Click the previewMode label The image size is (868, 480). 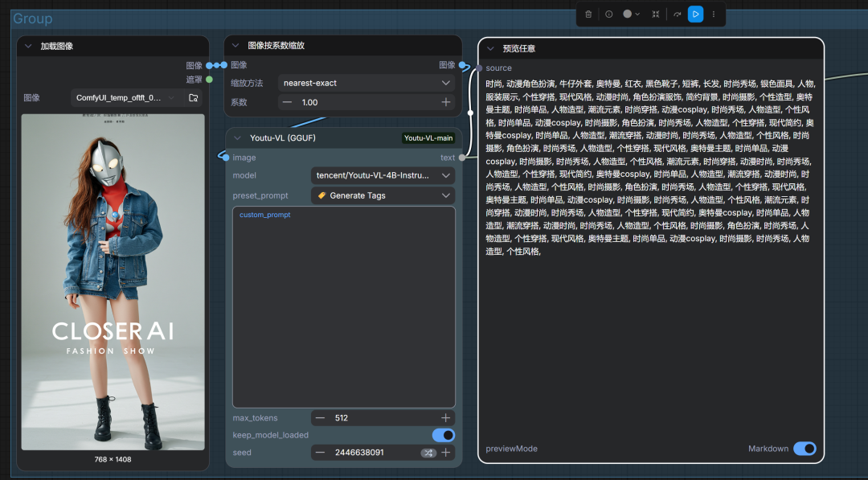point(511,449)
